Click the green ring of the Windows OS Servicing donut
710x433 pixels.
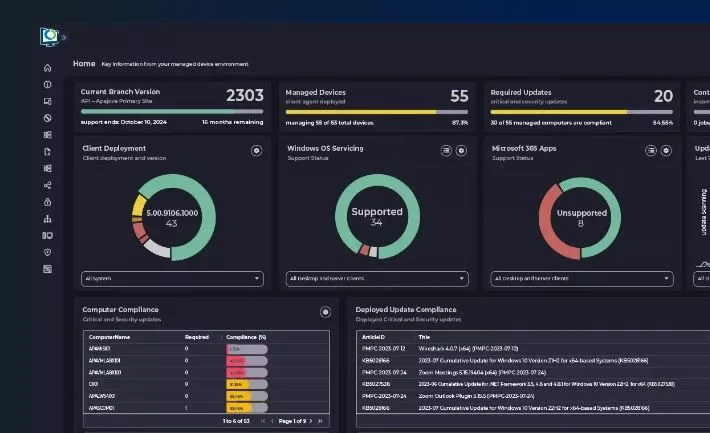[x=413, y=216]
